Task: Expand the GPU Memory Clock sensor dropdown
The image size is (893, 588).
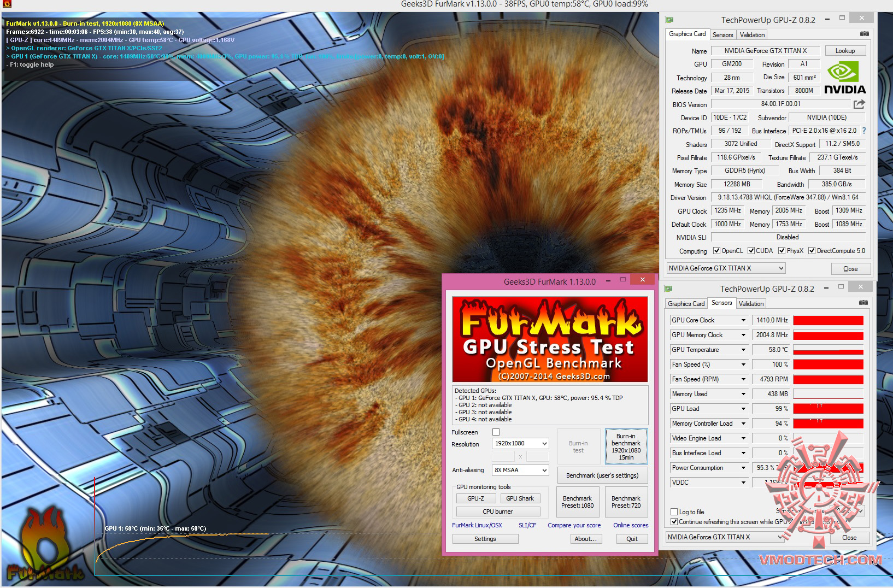Action: [x=743, y=335]
